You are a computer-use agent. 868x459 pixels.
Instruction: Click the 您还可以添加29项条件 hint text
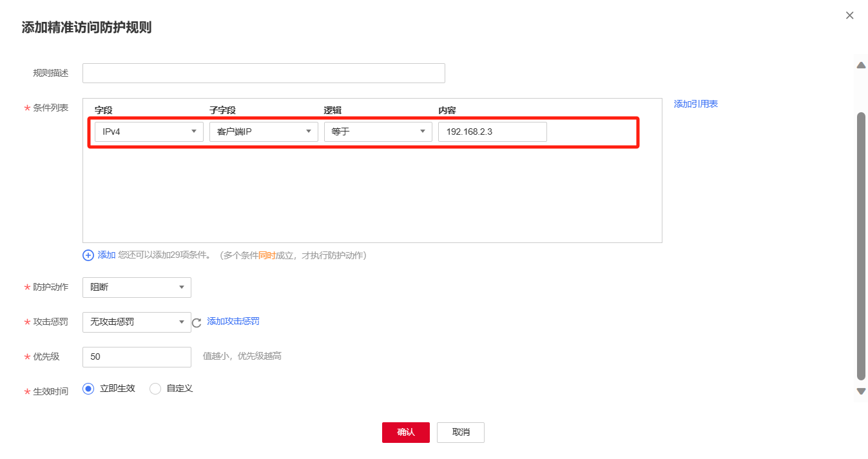pos(164,255)
